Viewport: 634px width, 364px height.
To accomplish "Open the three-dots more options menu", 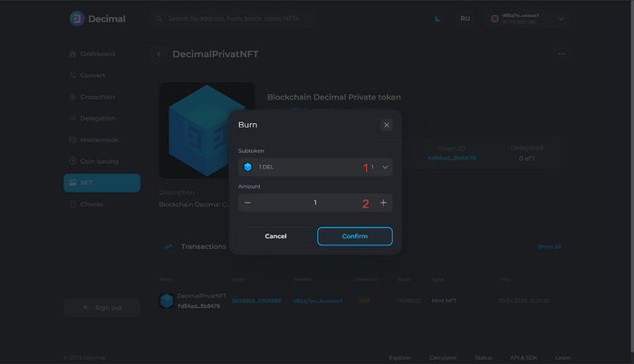I will point(562,54).
